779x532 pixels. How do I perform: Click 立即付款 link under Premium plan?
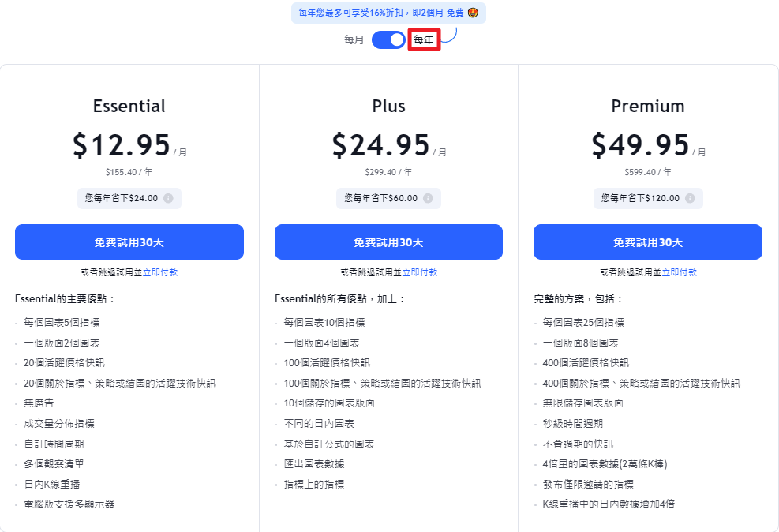click(x=679, y=272)
